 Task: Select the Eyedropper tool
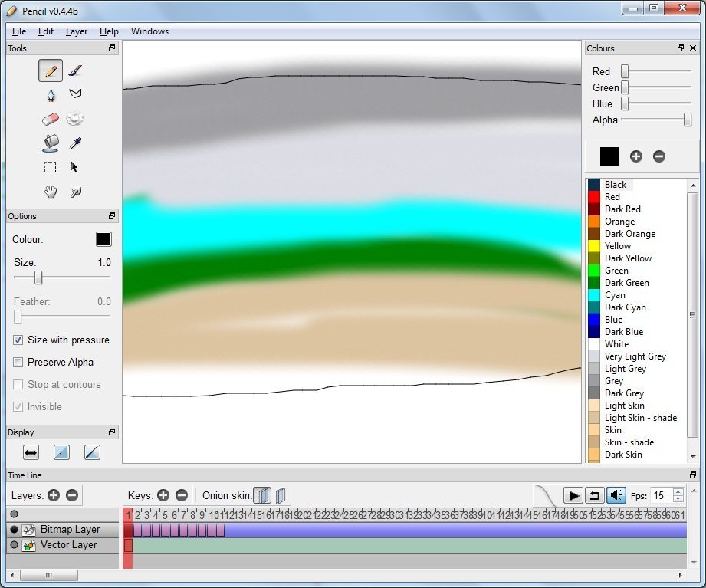[x=75, y=143]
